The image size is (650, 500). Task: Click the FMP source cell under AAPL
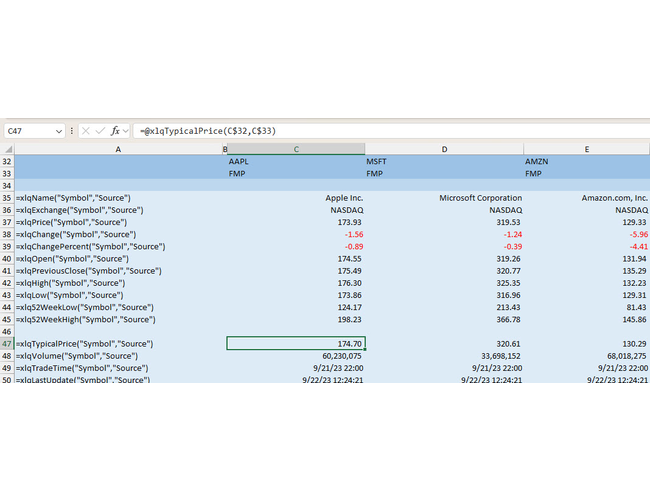(296, 173)
